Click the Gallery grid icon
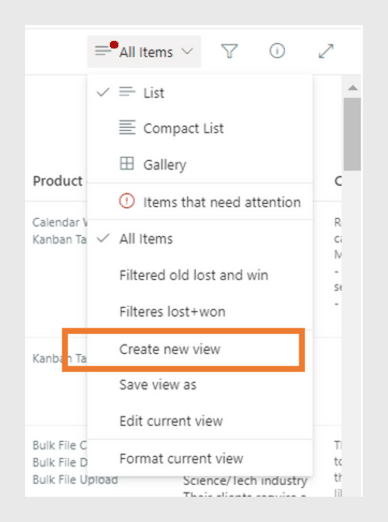This screenshot has height=522, width=388. coord(127,164)
